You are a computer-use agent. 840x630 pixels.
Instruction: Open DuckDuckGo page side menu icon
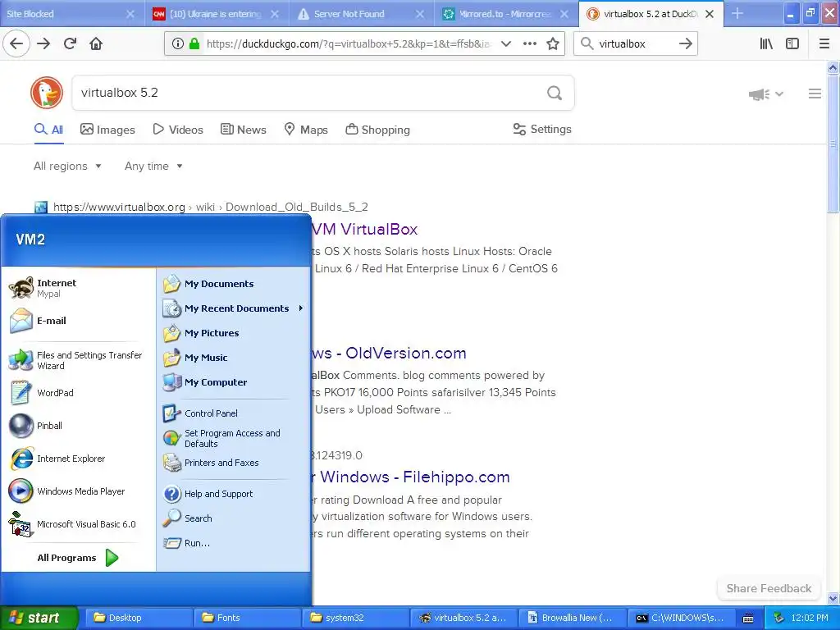[815, 94]
